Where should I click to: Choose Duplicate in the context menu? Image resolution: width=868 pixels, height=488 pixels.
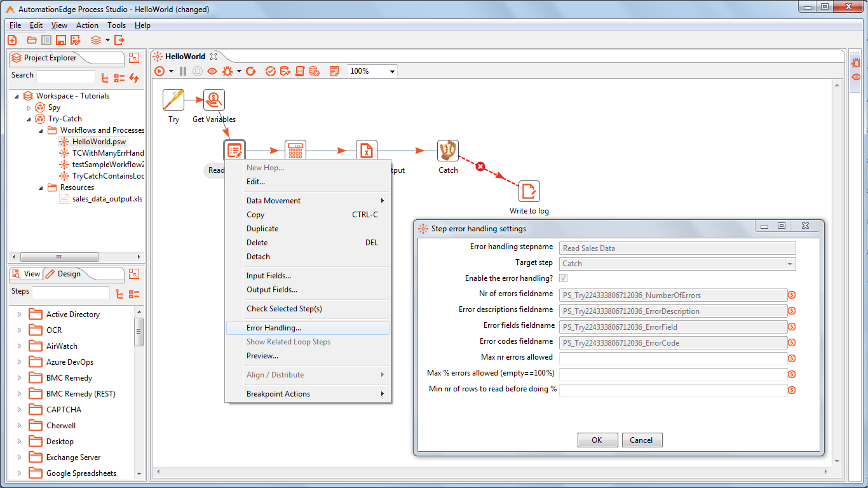pos(308,229)
